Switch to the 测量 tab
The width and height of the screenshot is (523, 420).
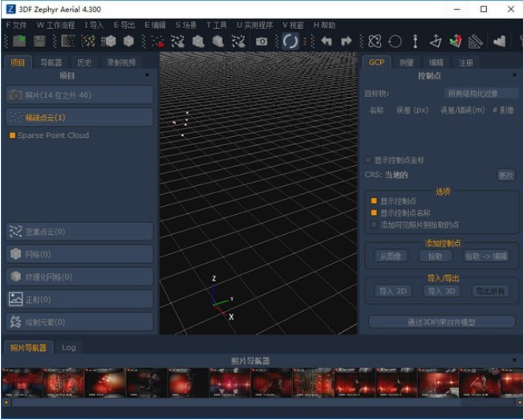point(406,63)
